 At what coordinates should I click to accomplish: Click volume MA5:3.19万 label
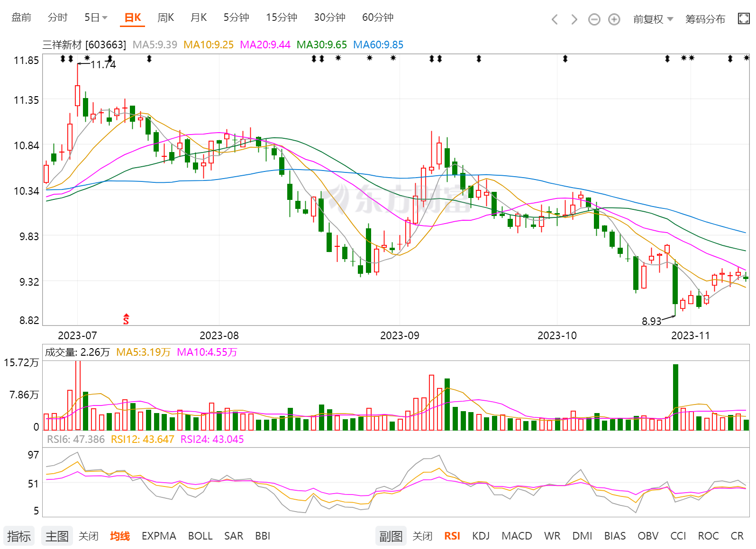point(143,352)
